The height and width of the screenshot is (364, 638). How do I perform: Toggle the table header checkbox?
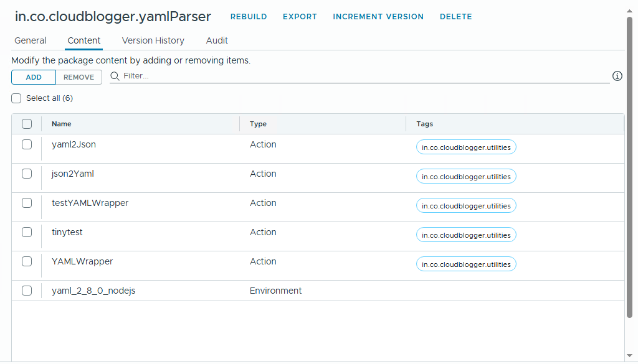click(x=27, y=124)
